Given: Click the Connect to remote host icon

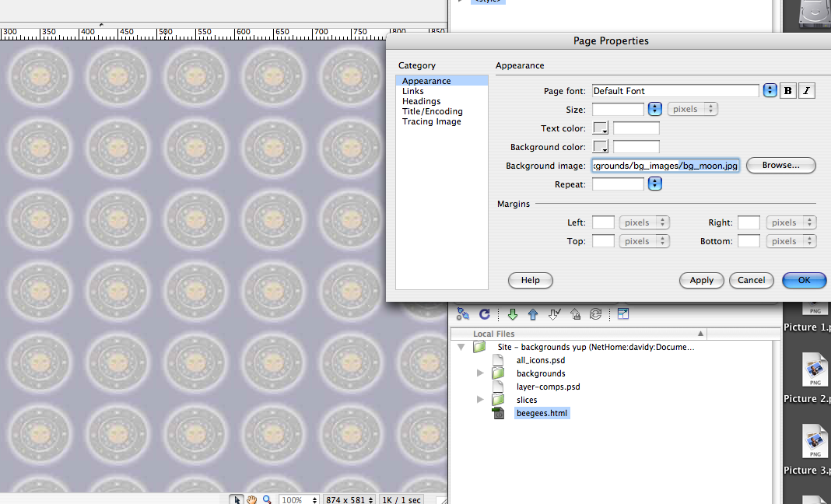Looking at the screenshot, I should pyautogui.click(x=463, y=314).
